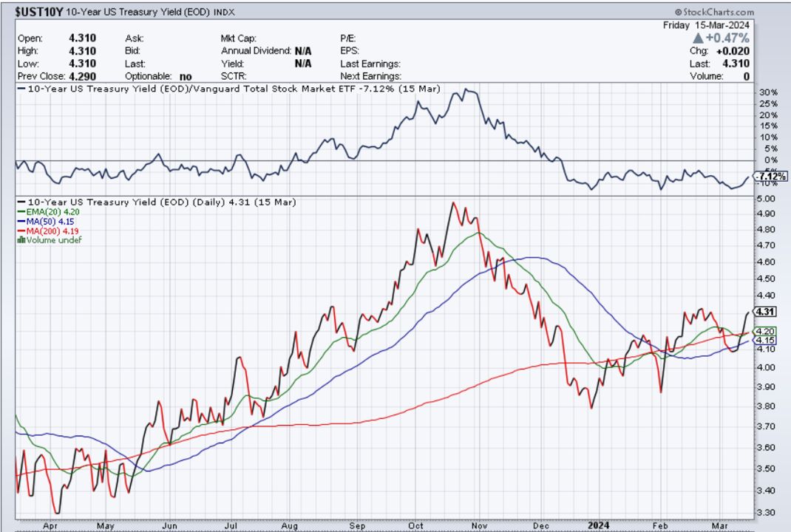The height and width of the screenshot is (532, 791).
Task: Click the 4.31 last price axis label
Action: point(766,311)
